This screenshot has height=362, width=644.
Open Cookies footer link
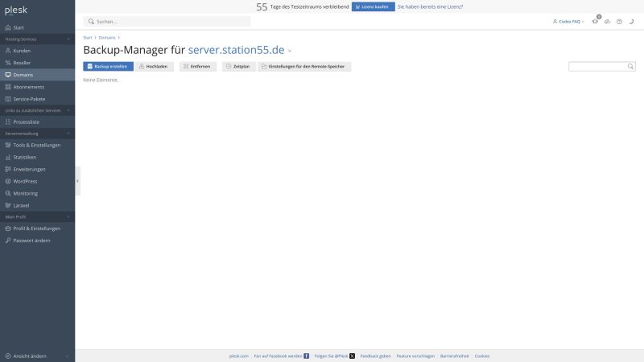481,356
